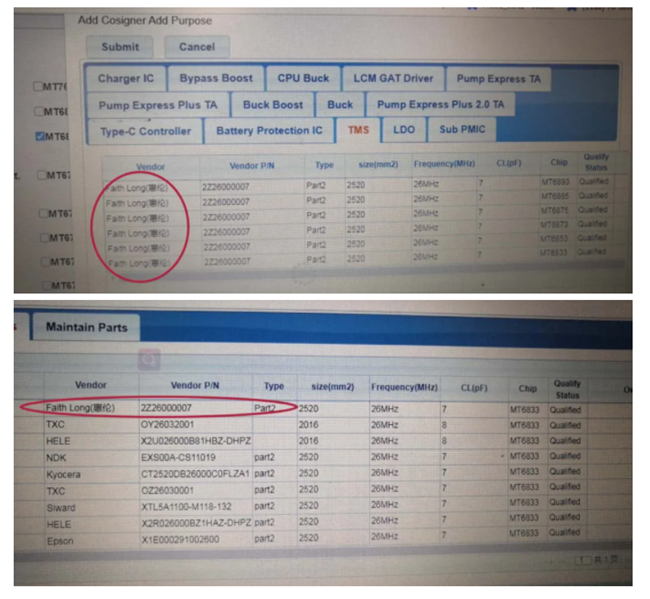Select part number X1E000291002600
Image resolution: width=650 pixels, height=599 pixels.
coord(180,539)
